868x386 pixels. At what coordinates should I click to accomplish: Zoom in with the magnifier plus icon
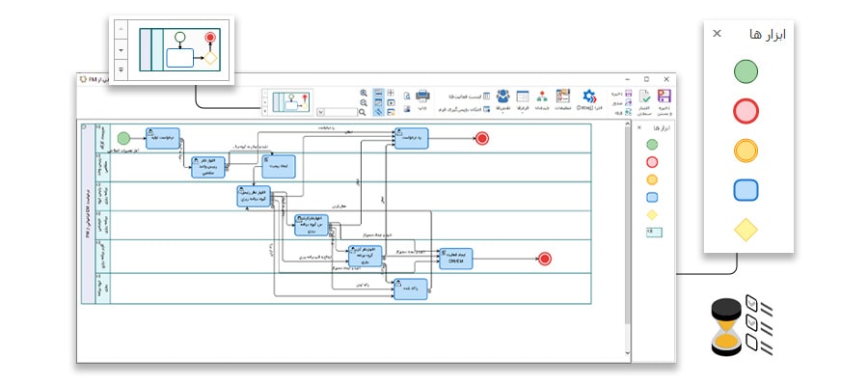tap(364, 93)
